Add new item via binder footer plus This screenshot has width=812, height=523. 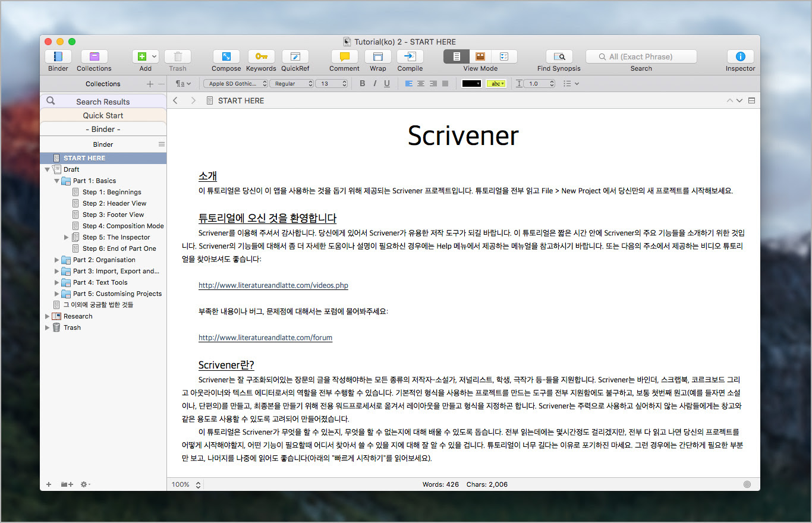[x=49, y=484]
